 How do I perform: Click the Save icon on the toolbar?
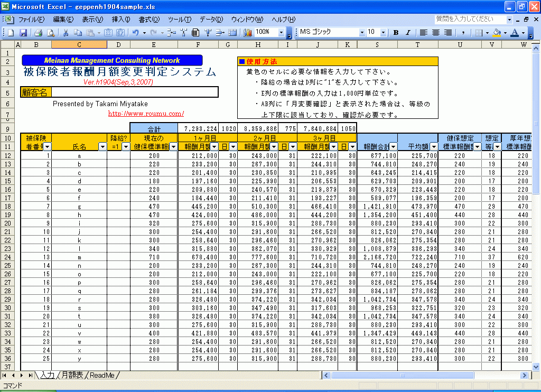tap(24, 32)
